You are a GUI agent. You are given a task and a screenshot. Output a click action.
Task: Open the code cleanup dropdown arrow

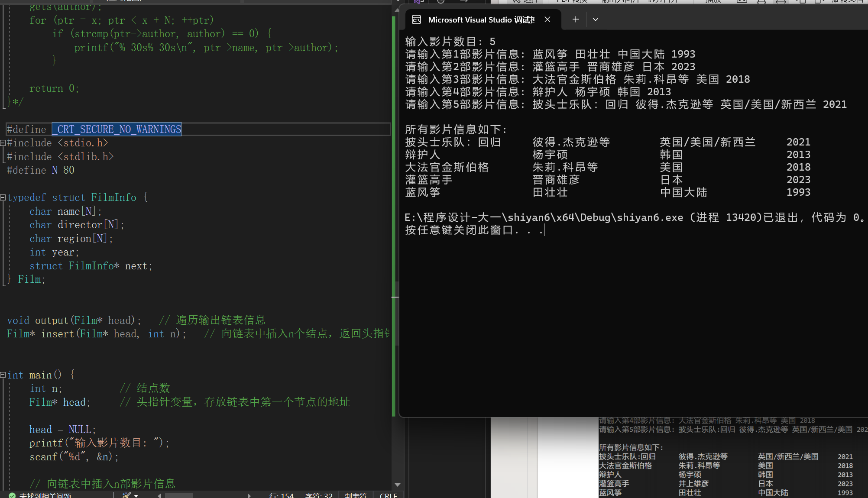pos(136,495)
